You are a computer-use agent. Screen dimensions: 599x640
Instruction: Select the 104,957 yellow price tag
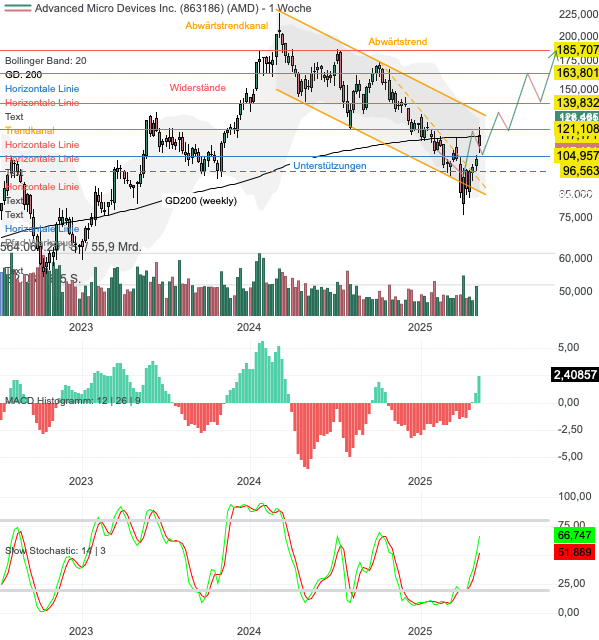(x=577, y=156)
